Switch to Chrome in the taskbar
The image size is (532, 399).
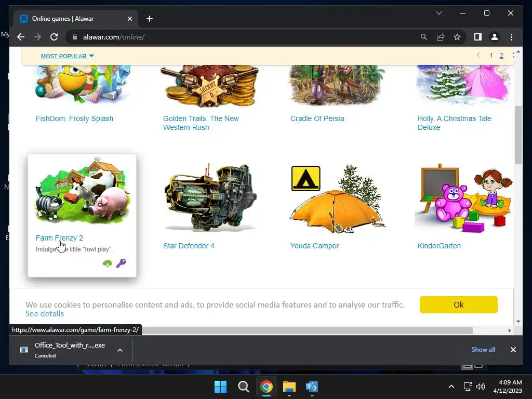pyautogui.click(x=267, y=387)
